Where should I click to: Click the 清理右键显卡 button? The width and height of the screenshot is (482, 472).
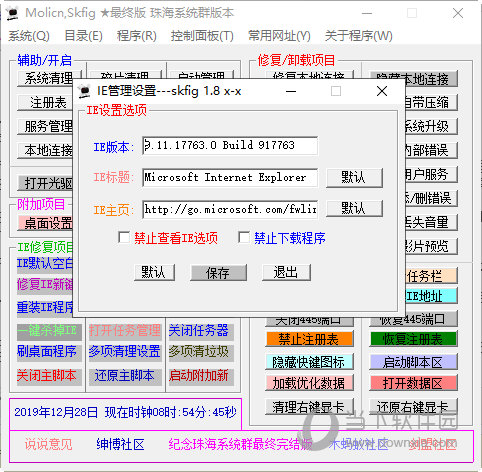pyautogui.click(x=309, y=407)
